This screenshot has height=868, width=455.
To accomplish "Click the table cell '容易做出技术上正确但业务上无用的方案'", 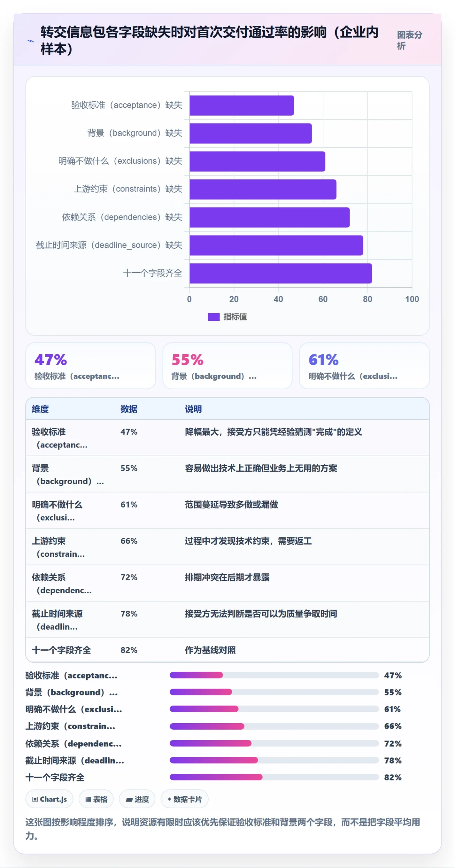I will coord(261,468).
